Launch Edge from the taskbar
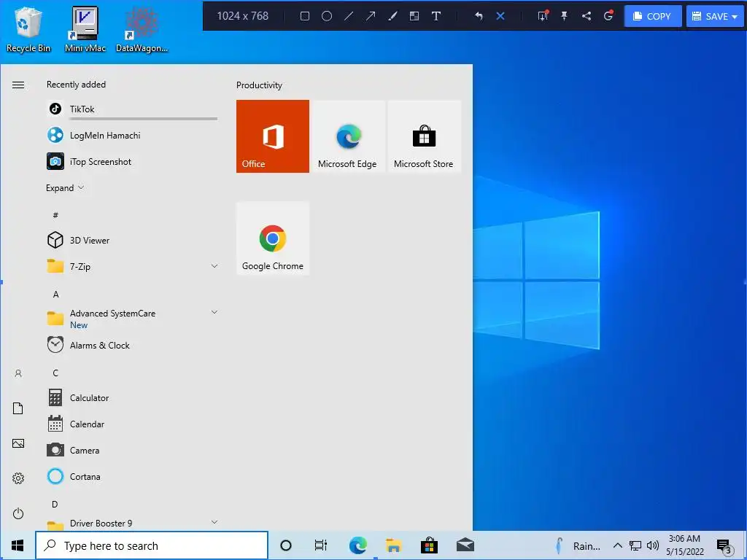Screen dimensions: 747x560 point(357,545)
